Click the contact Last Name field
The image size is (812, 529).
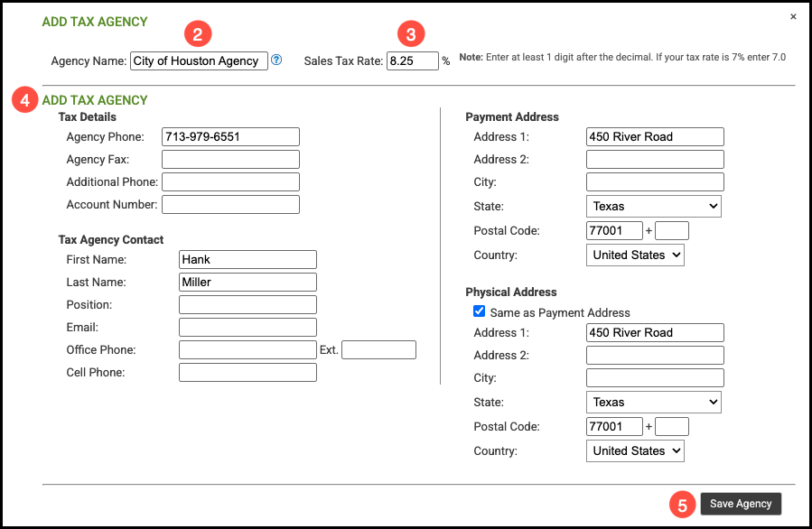click(x=247, y=282)
